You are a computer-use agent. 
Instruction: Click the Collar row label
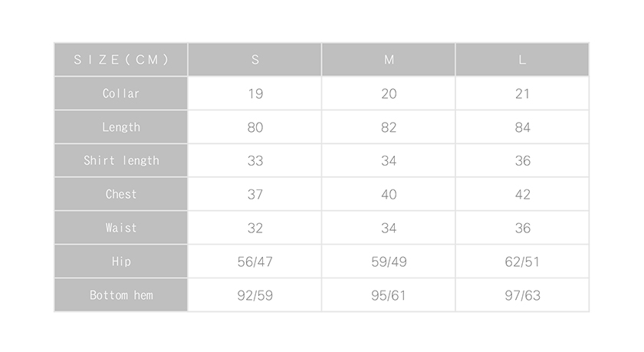coord(121,94)
